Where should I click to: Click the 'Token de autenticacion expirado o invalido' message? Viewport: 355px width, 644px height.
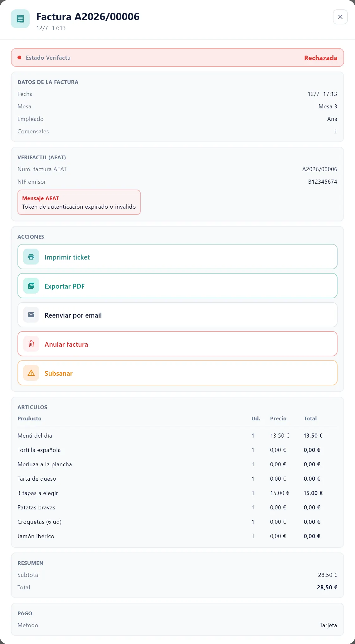coord(79,207)
